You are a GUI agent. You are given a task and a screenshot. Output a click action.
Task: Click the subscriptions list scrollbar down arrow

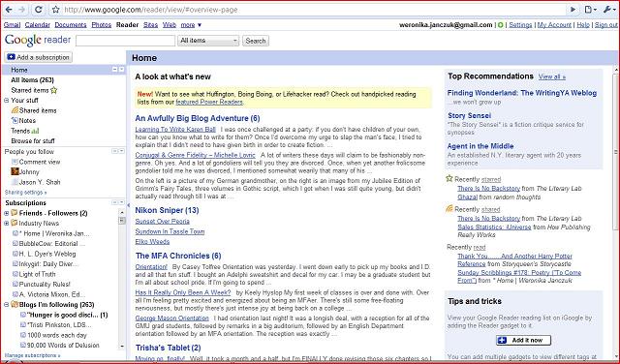122,347
